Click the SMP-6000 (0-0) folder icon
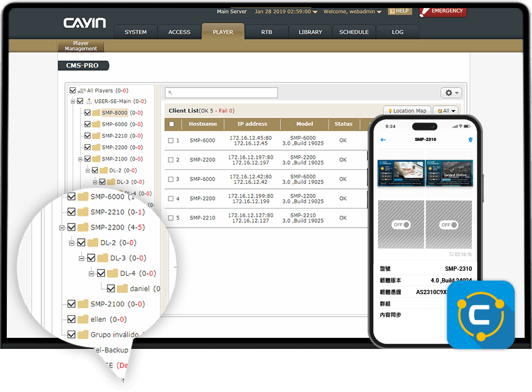The height and width of the screenshot is (392, 532). (97, 124)
